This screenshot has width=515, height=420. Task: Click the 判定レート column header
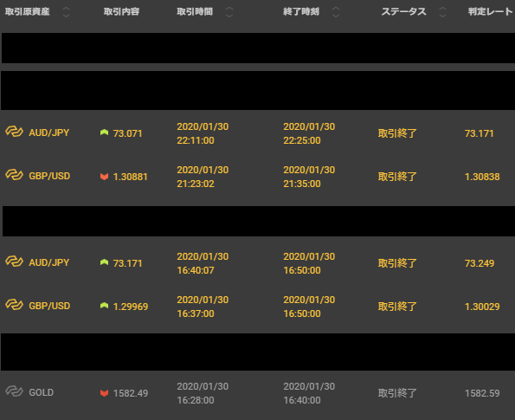(x=491, y=12)
